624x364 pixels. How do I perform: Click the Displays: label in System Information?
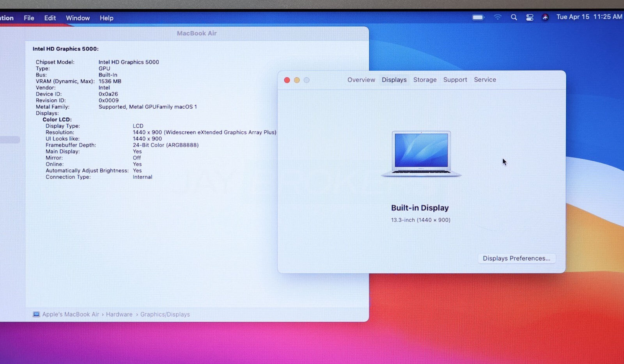(x=47, y=113)
